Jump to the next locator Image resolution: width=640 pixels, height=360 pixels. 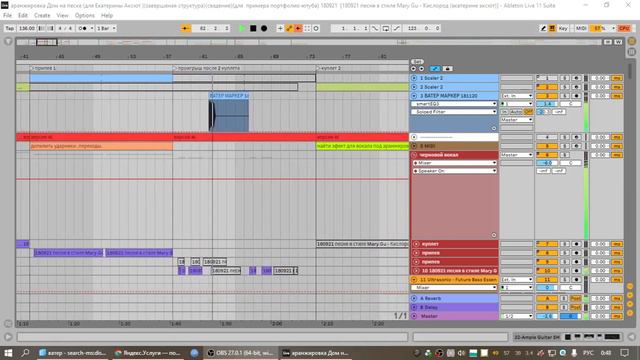[x=422, y=69]
